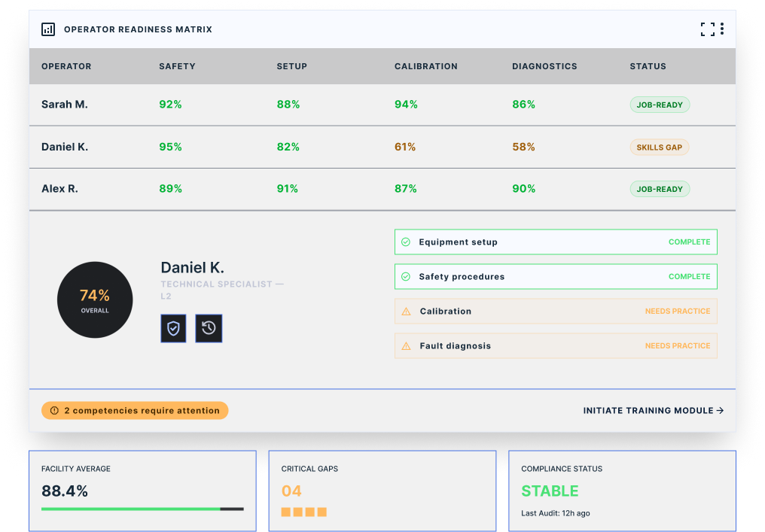
Task: Click the 2 competencies require attention badge
Action: click(135, 411)
